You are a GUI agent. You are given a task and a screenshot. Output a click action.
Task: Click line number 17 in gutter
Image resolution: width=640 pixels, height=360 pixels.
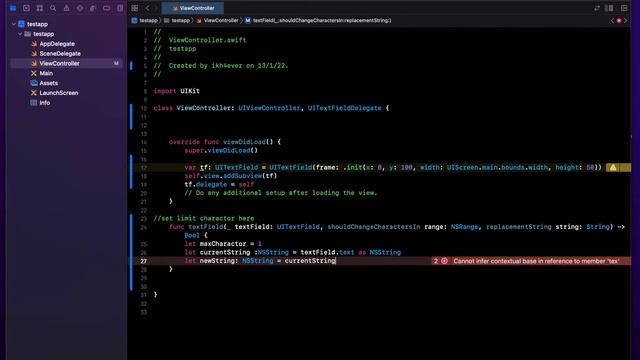pos(143,168)
